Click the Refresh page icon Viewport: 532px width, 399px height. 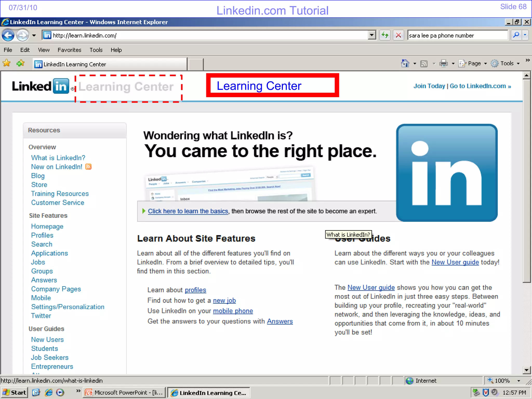(x=385, y=35)
